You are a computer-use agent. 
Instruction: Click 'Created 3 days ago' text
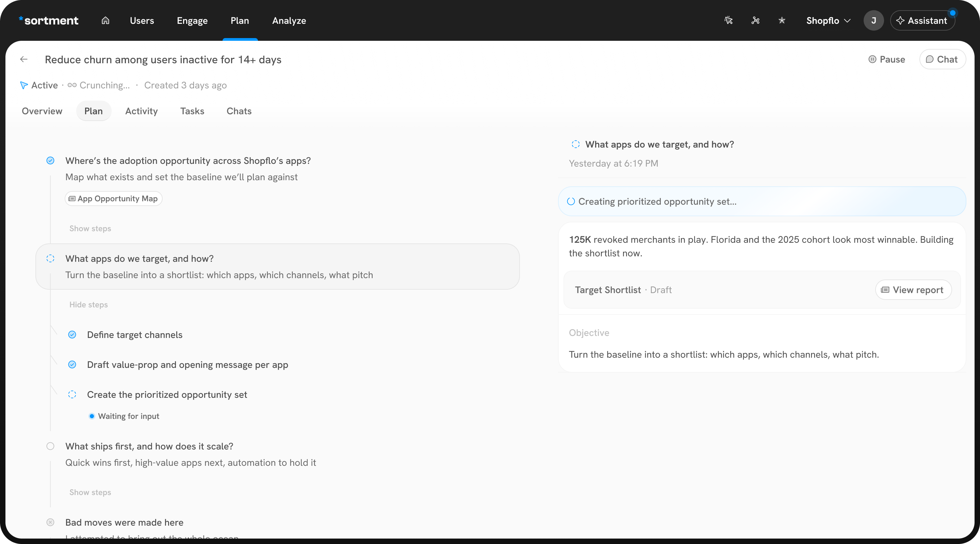coord(185,85)
